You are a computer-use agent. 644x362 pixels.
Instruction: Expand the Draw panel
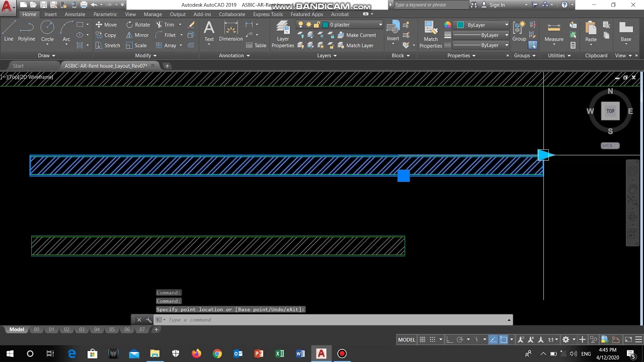tap(46, 55)
